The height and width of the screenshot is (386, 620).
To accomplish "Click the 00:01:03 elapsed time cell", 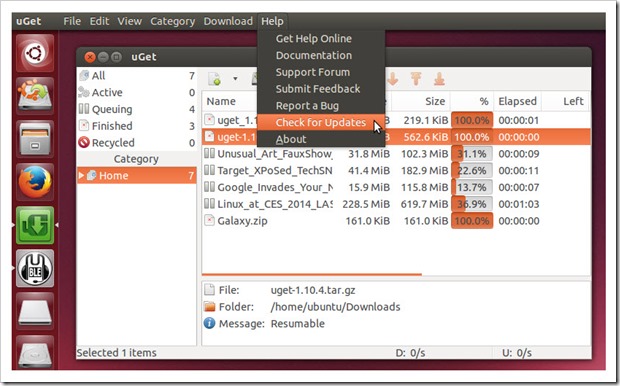I will point(519,204).
